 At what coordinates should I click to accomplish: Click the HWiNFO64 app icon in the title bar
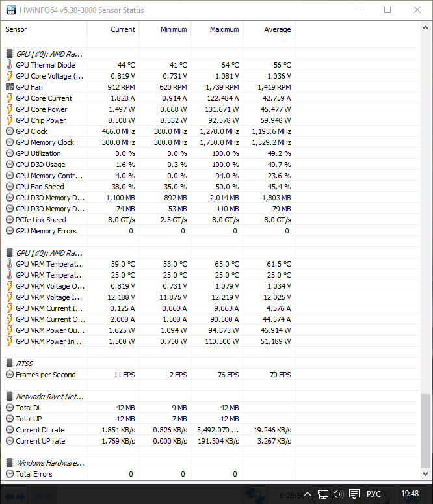pyautogui.click(x=11, y=10)
